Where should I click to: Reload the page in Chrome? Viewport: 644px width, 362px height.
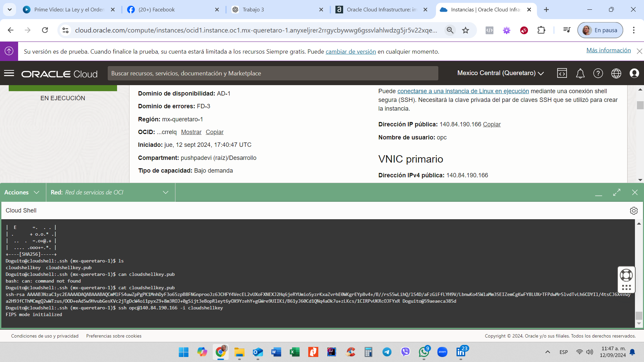tap(45, 30)
